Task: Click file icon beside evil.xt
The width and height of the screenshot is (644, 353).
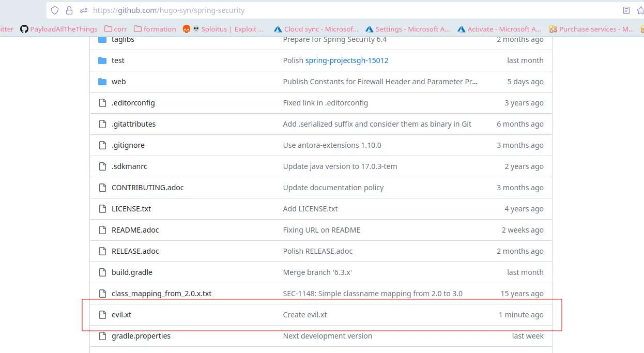Action: point(102,315)
